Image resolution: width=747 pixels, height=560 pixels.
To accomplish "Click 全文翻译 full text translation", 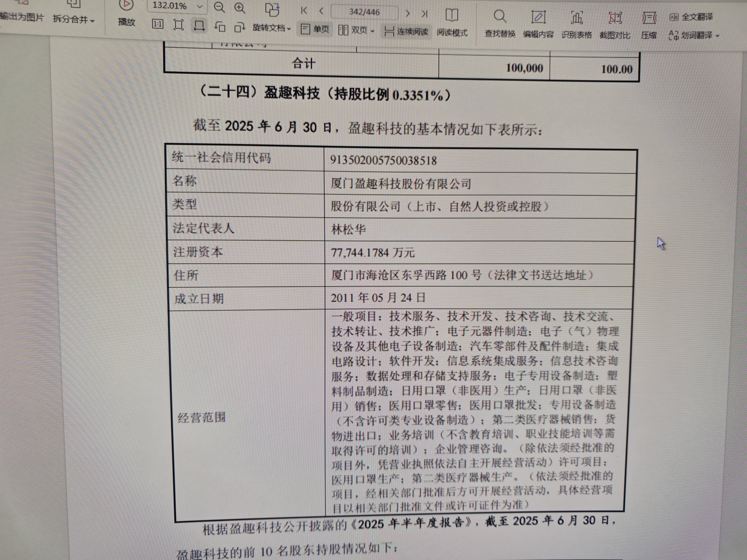I will [692, 17].
